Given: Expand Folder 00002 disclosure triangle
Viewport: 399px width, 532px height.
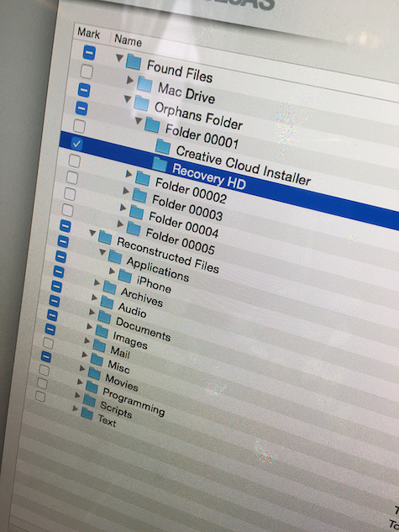Looking at the screenshot, I should 129,174.
